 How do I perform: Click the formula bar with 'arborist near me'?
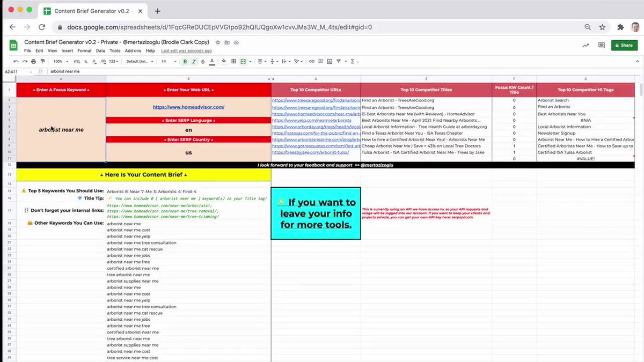(x=343, y=71)
